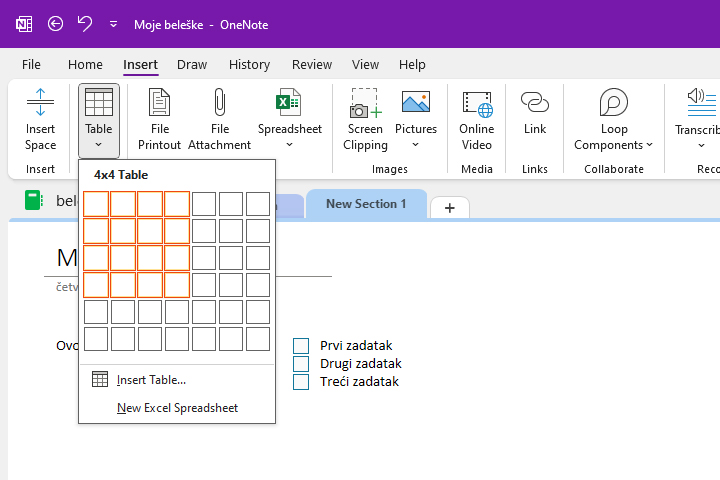Click the bottom-right cell of table grid
This screenshot has width=720, height=480.
[x=258, y=339]
